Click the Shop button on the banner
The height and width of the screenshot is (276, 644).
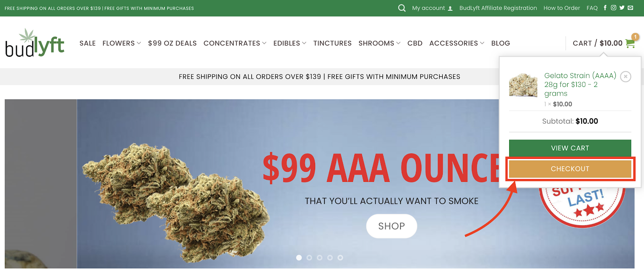(392, 226)
